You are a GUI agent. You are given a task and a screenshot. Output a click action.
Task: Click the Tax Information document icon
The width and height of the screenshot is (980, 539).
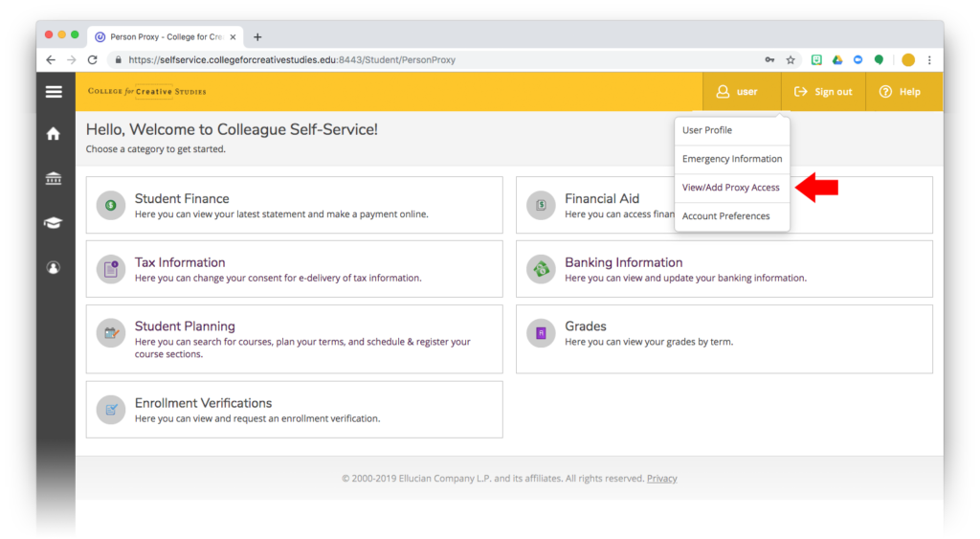tap(111, 269)
